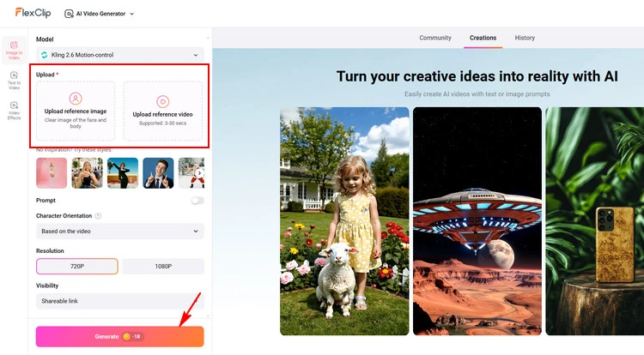
Task: Click the person icon in image upload
Action: (x=76, y=99)
